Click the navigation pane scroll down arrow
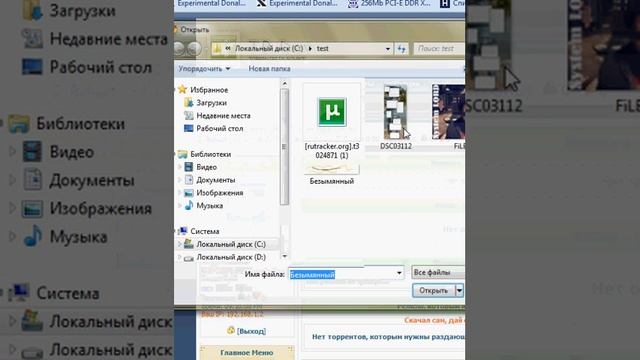 click(x=284, y=256)
